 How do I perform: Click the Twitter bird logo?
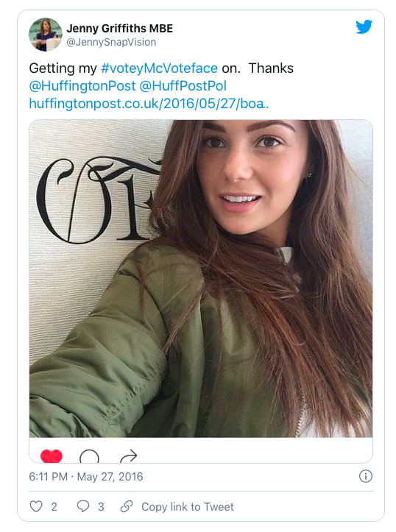pyautogui.click(x=364, y=26)
